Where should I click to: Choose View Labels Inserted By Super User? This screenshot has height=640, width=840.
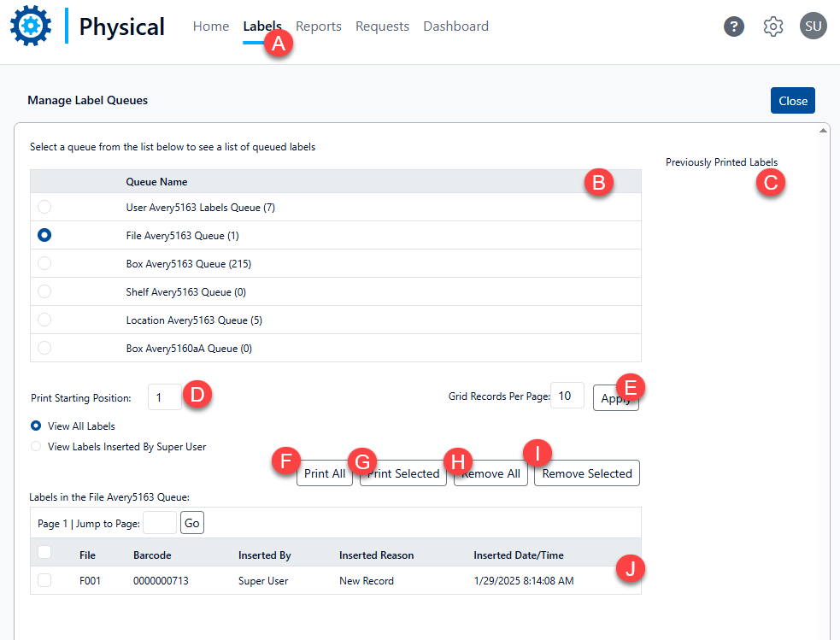36,446
